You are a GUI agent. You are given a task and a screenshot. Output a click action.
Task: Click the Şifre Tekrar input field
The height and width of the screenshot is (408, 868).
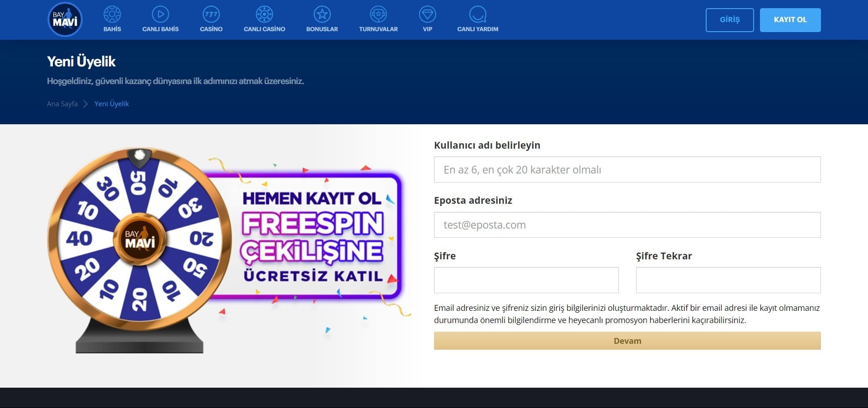pyautogui.click(x=728, y=280)
